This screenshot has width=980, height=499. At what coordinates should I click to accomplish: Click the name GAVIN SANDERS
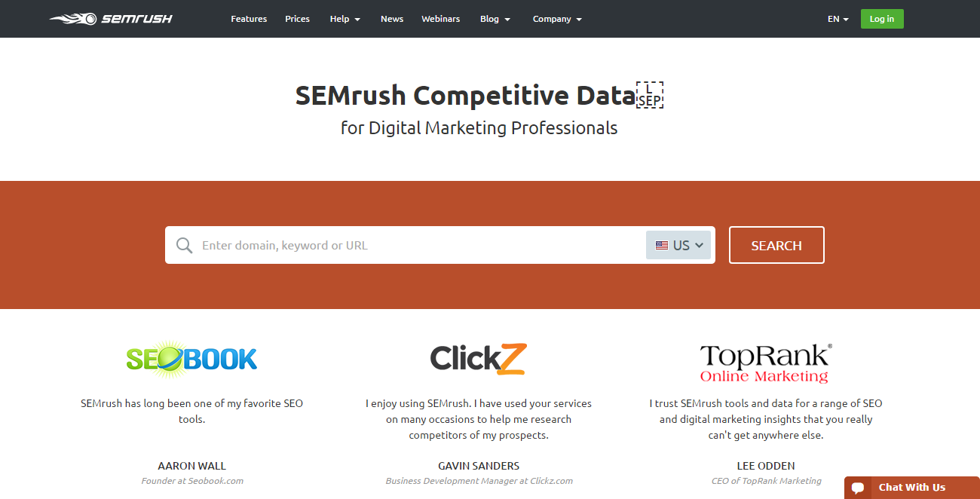point(479,466)
